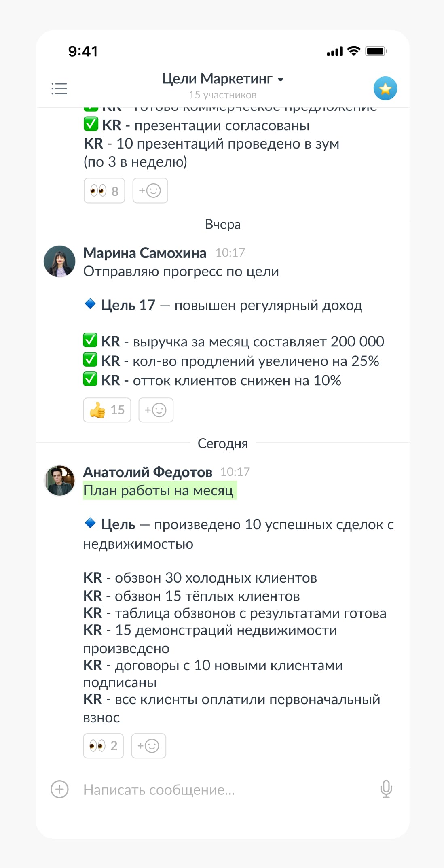
Task: Toggle the thumbs up 15 reaction
Action: (x=107, y=410)
